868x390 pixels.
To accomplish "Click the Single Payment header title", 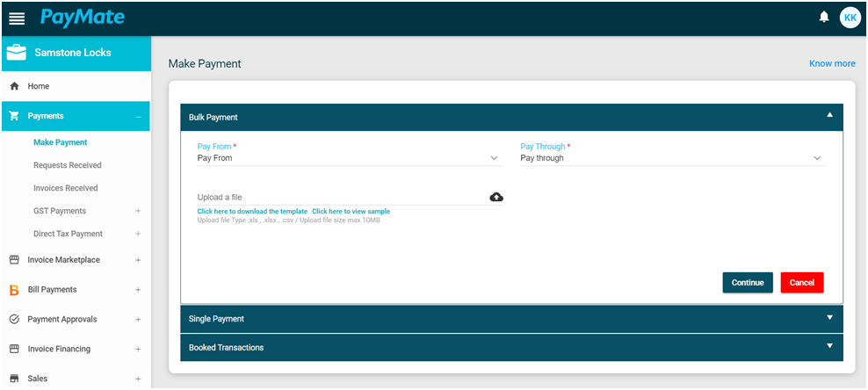I will [216, 319].
